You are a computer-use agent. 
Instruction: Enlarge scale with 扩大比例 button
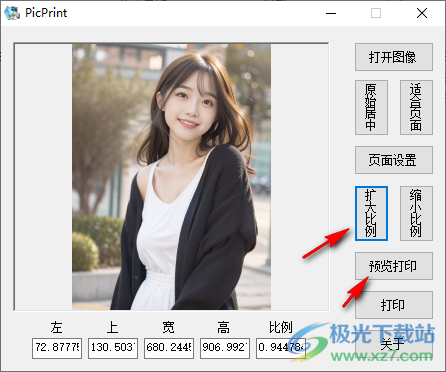pyautogui.click(x=371, y=213)
